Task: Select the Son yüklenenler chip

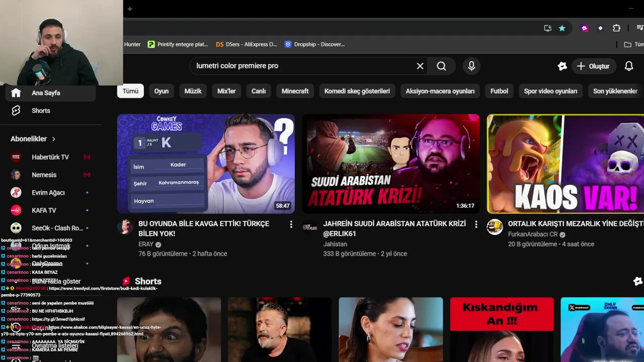Action: click(x=615, y=91)
